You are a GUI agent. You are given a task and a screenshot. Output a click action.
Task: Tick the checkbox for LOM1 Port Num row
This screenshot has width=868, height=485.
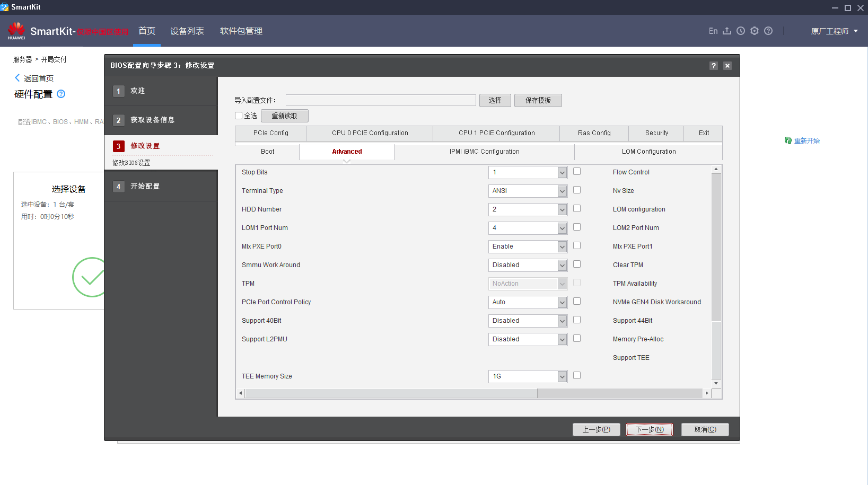tap(577, 227)
